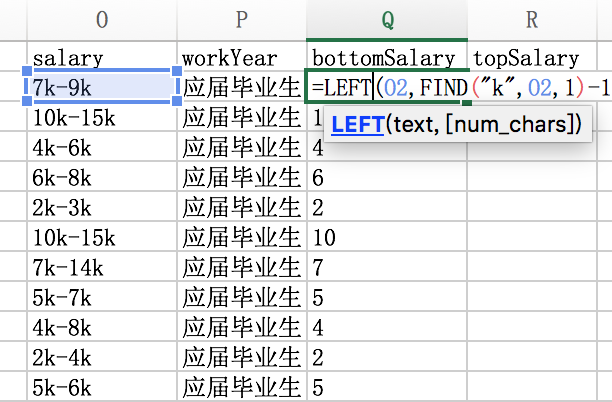This screenshot has width=612, height=402.
Task: Click the 7k-14k salary cell
Action: pos(102,267)
